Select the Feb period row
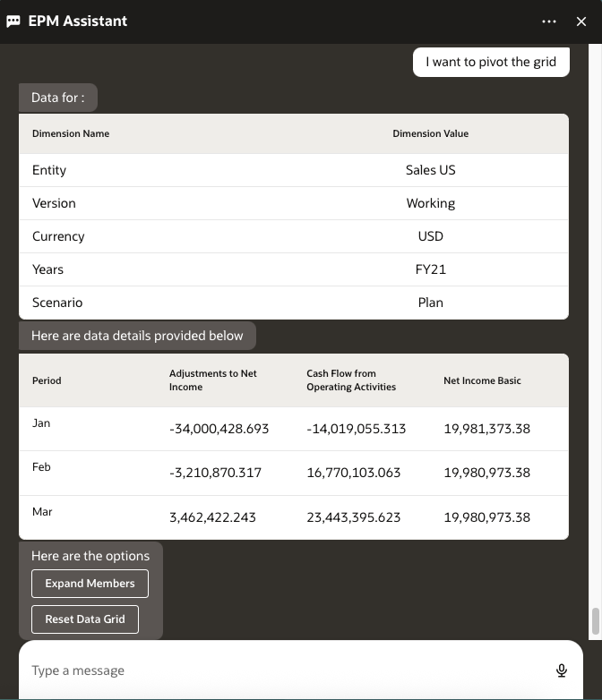This screenshot has height=700, width=602. [x=41, y=467]
